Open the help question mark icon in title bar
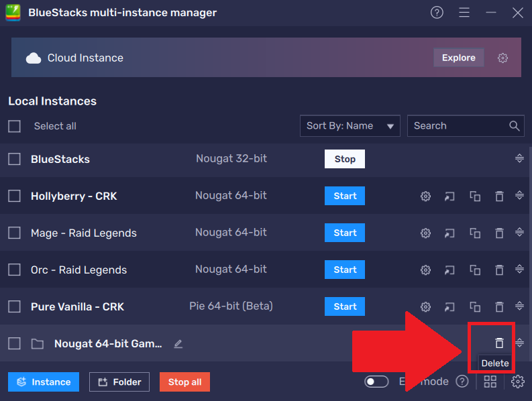The image size is (532, 401). (437, 13)
